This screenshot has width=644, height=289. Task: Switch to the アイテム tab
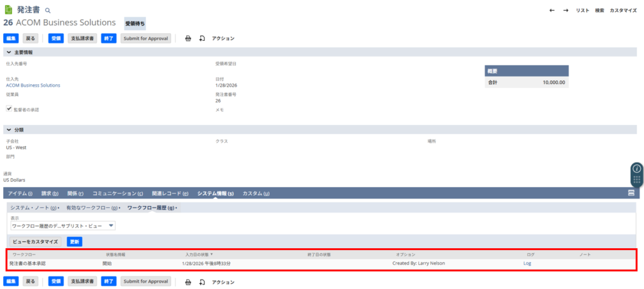[20, 194]
